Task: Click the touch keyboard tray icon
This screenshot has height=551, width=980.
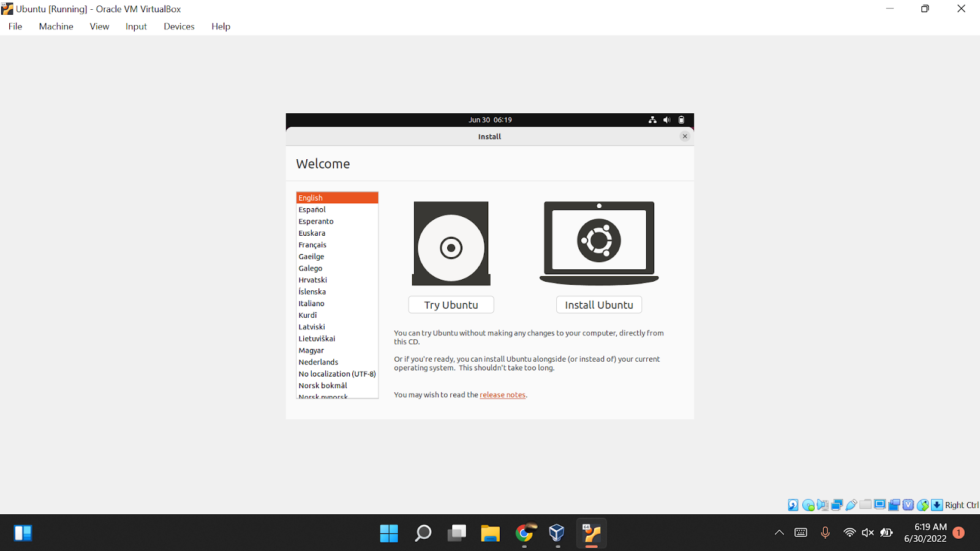Action: point(801,533)
